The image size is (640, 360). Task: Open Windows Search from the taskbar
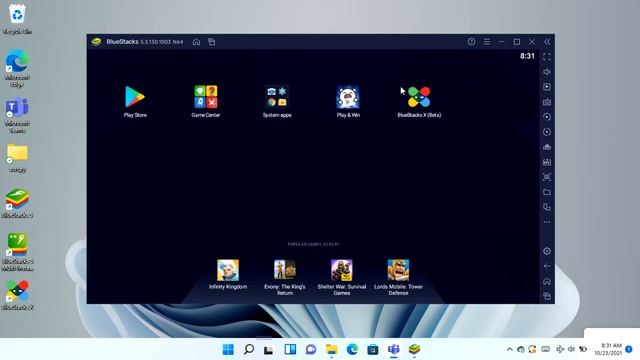[x=249, y=349]
